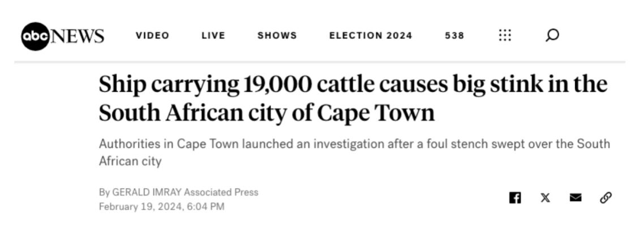Visit the 538 navigation link
644x238 pixels.
pos(454,36)
